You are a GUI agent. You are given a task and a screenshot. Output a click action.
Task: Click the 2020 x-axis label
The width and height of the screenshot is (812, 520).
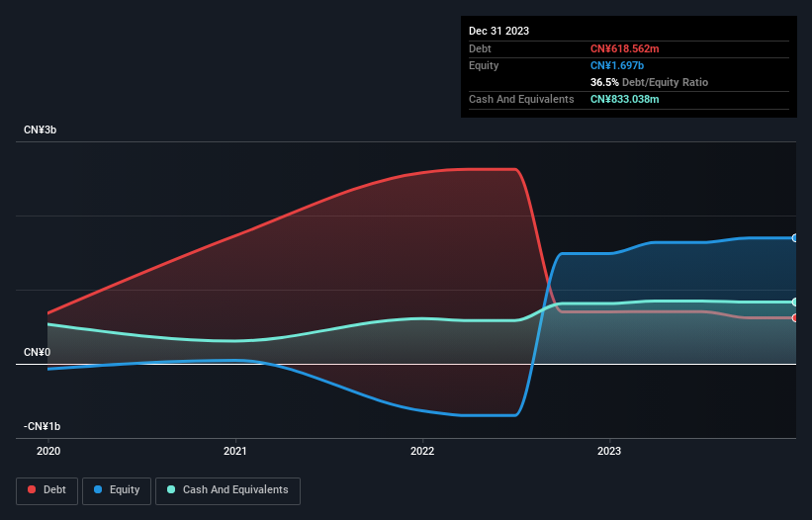click(48, 451)
